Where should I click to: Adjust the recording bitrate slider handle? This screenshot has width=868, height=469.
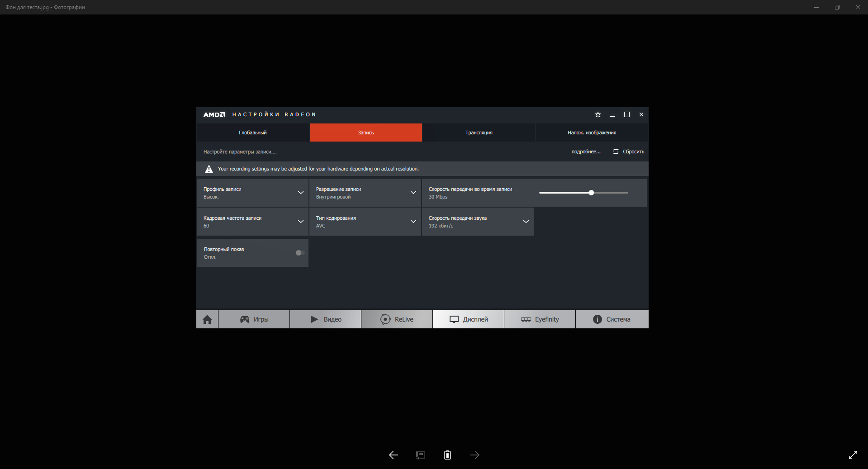pyautogui.click(x=591, y=193)
